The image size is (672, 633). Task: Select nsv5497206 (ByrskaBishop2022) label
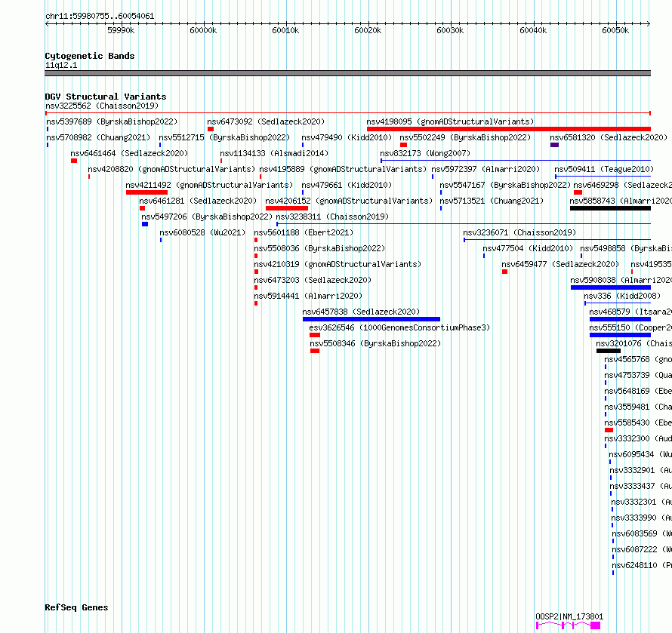pos(207,217)
